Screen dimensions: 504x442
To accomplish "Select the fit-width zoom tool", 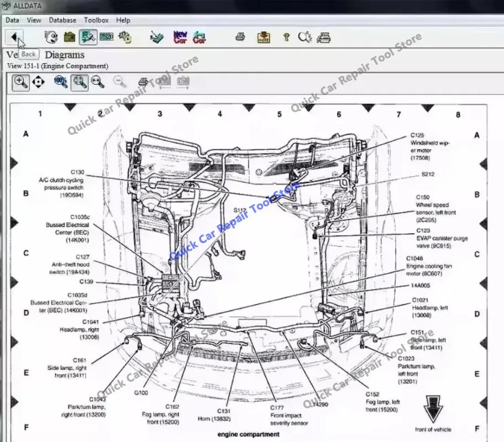I will point(97,82).
